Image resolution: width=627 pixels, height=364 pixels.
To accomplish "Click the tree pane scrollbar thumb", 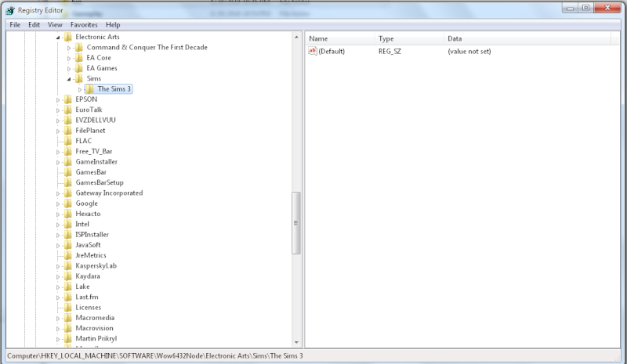I will pyautogui.click(x=296, y=223).
